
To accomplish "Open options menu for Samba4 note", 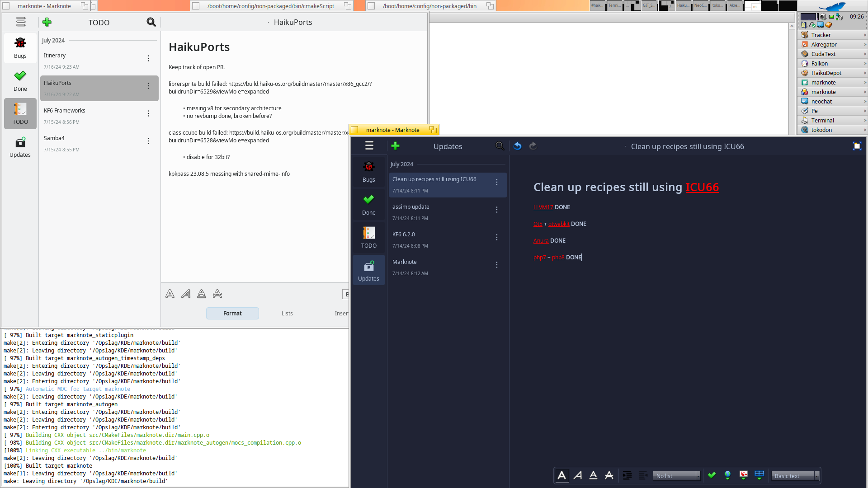I will coord(148,141).
